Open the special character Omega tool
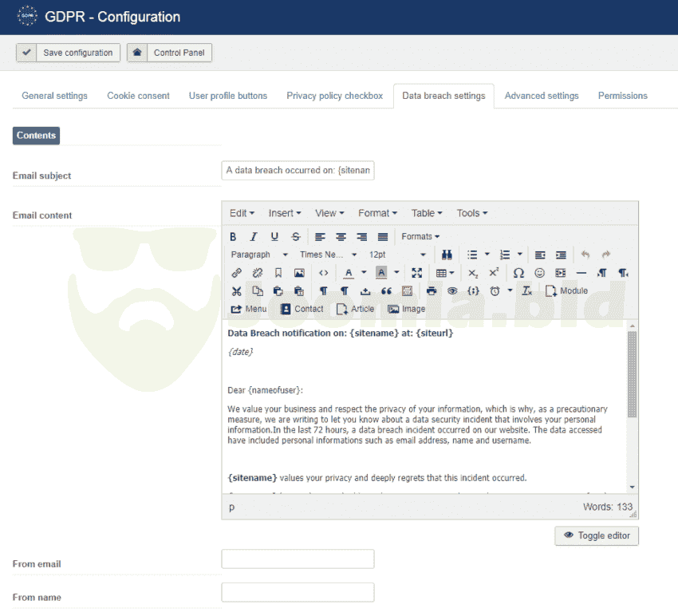 518,273
